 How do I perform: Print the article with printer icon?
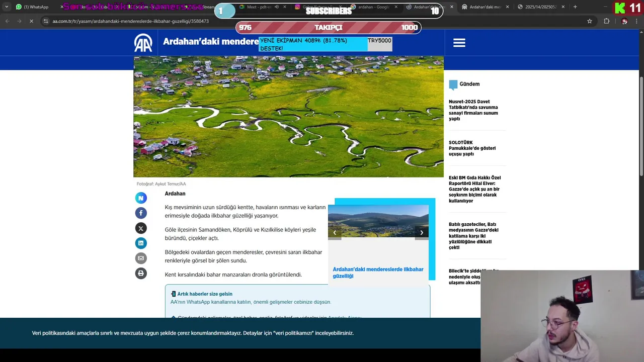click(x=141, y=274)
